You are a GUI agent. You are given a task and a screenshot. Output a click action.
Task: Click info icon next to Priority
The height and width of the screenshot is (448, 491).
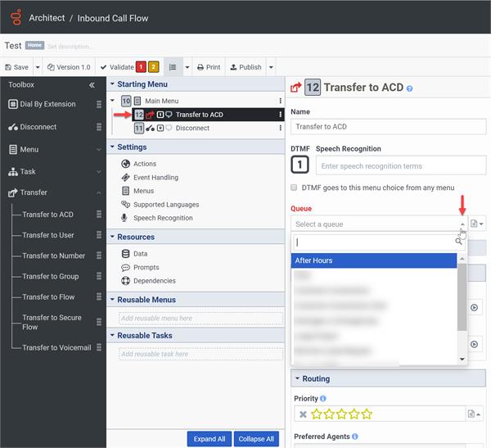click(x=323, y=399)
